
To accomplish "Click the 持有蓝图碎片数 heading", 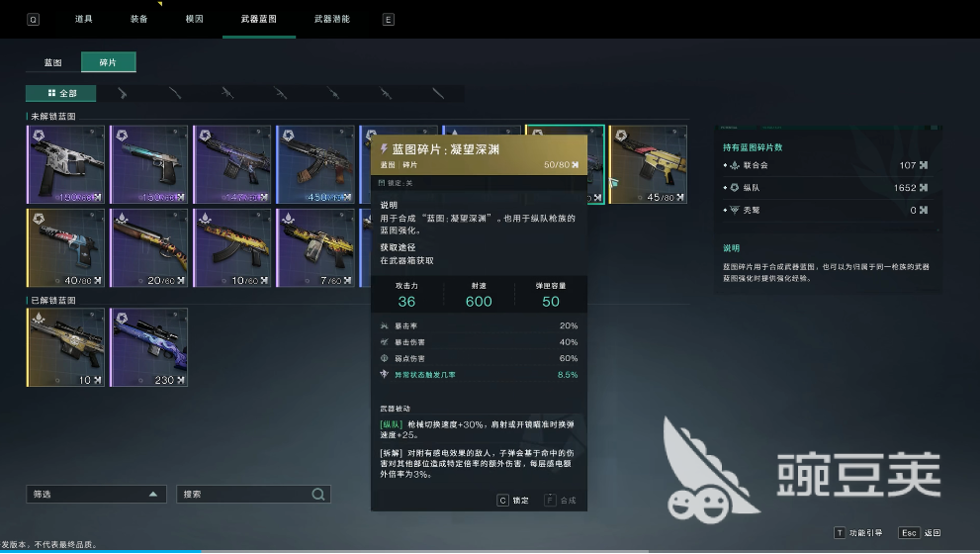I will click(754, 147).
